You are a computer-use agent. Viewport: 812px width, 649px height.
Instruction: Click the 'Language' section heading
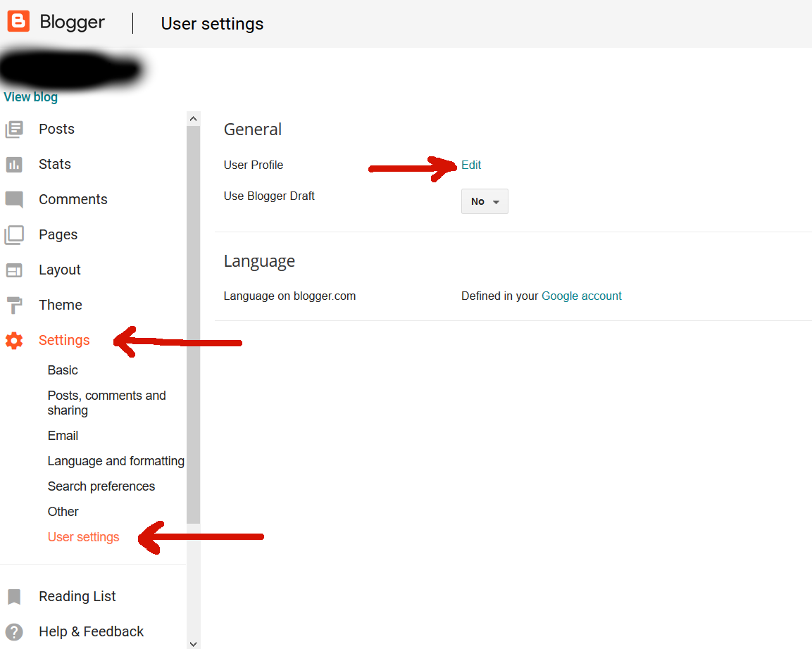pos(259,261)
